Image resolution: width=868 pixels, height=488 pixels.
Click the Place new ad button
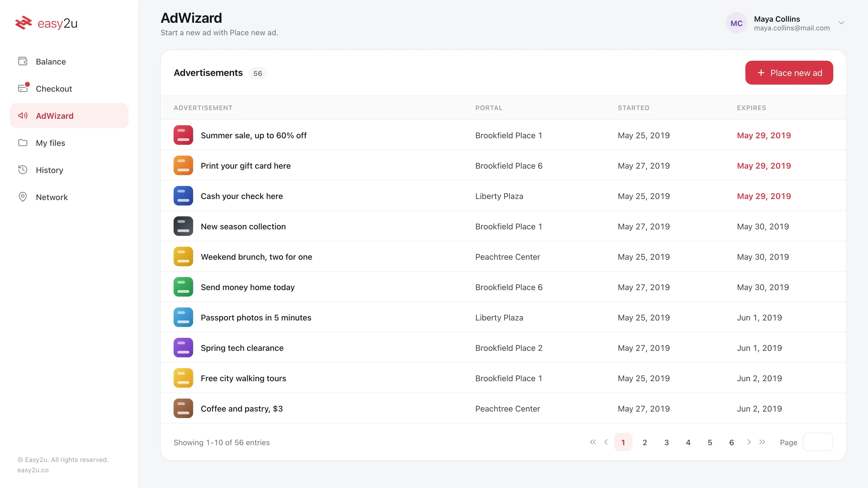click(789, 73)
